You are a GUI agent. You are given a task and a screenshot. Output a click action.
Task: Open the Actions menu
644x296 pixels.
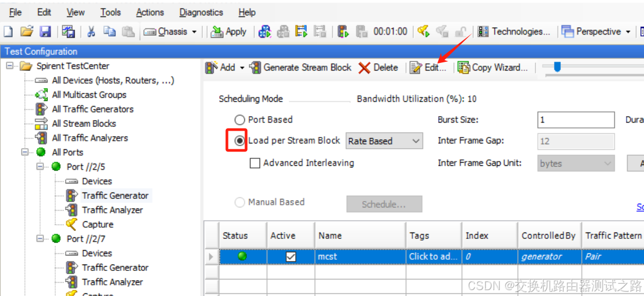point(150,12)
